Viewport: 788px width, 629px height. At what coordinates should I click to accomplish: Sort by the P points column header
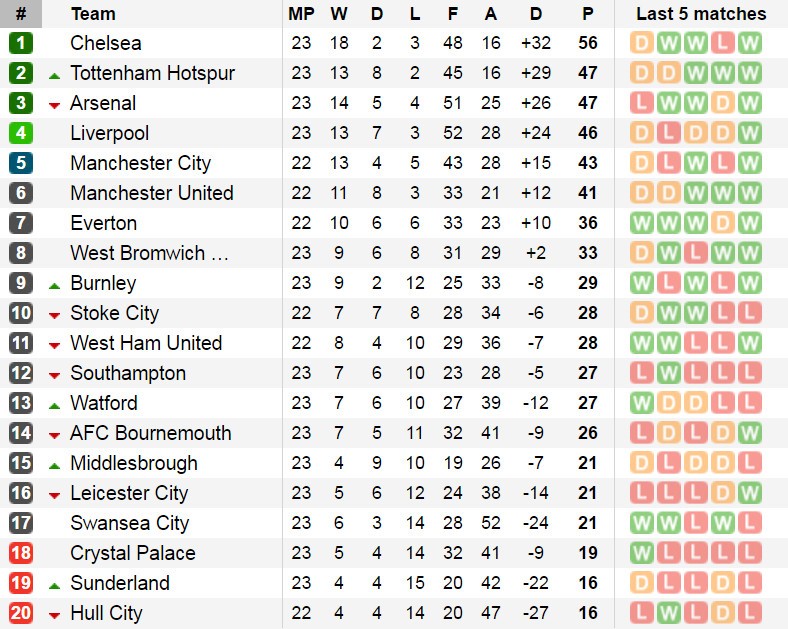click(587, 14)
